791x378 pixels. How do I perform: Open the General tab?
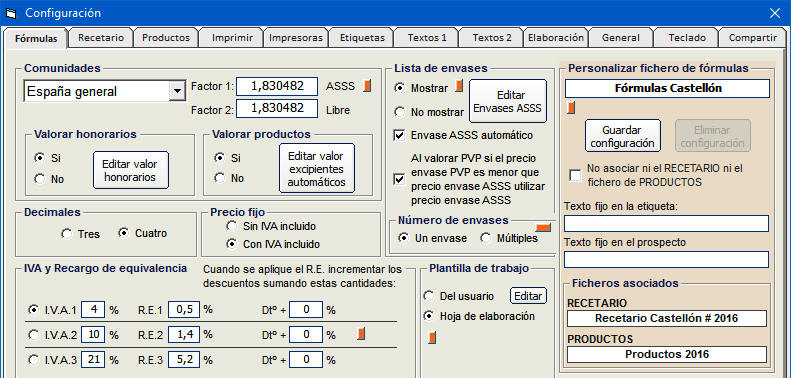coord(620,38)
